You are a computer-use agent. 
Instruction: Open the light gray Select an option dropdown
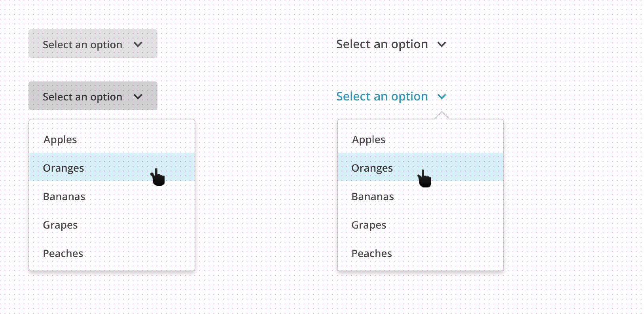point(93,44)
